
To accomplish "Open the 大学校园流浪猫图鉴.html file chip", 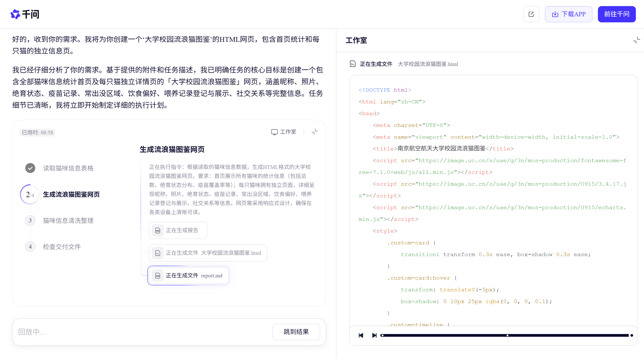I will click(208, 253).
